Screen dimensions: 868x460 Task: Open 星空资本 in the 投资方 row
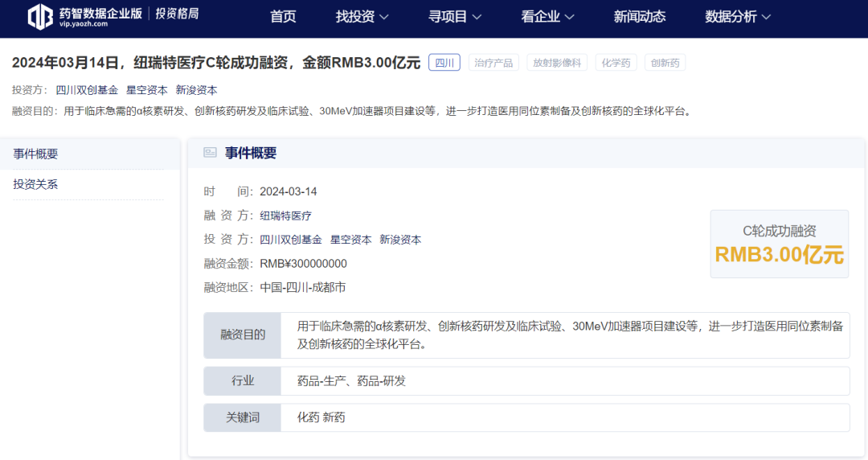coord(351,240)
